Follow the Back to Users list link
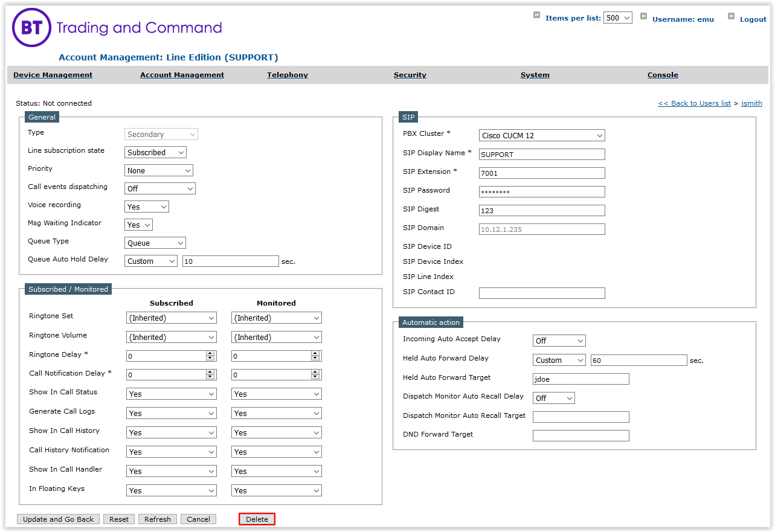Screen dimensions: 775x532 pos(694,103)
